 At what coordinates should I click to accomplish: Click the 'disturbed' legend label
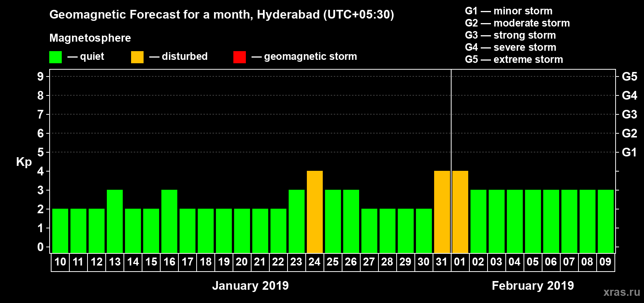click(185, 56)
